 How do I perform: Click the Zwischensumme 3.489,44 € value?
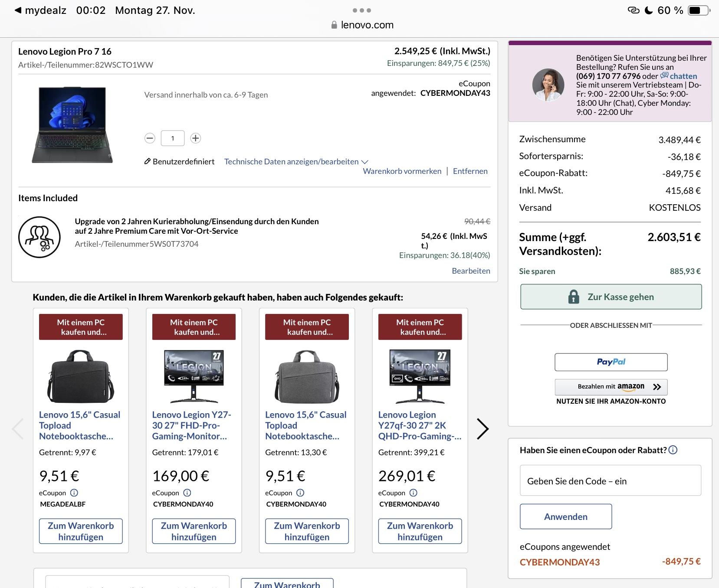(680, 140)
